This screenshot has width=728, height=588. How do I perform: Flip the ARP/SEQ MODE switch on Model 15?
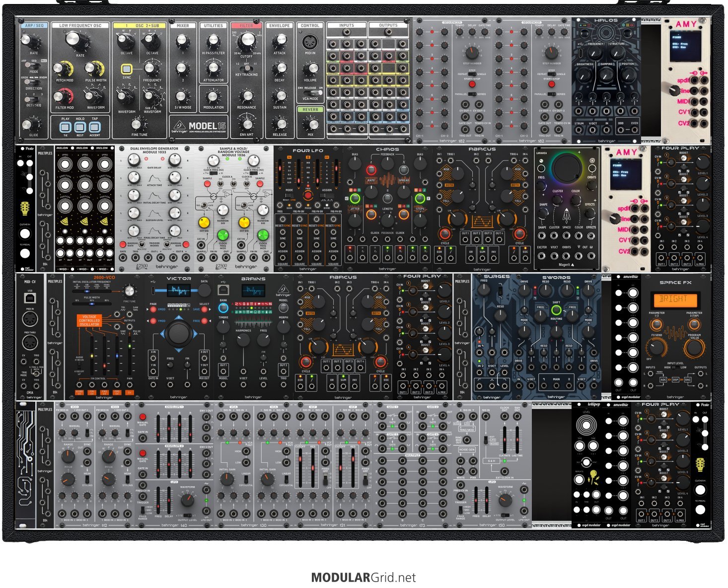point(34,66)
